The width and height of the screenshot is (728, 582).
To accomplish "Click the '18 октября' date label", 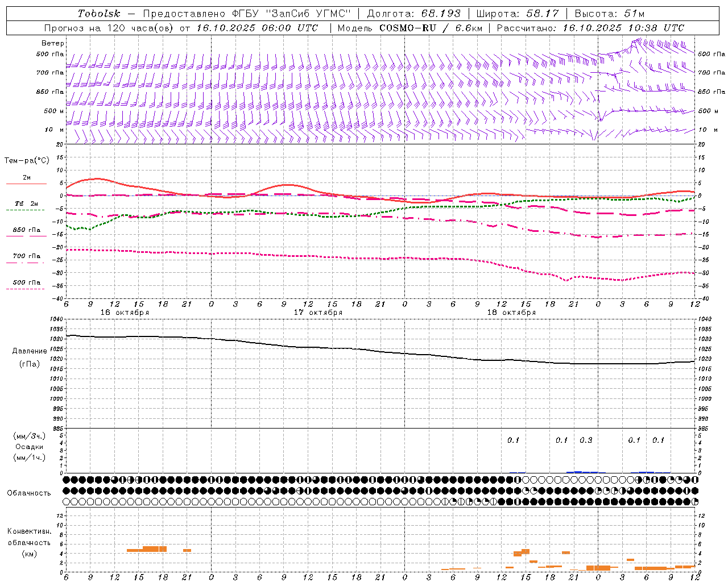I will click(511, 313).
